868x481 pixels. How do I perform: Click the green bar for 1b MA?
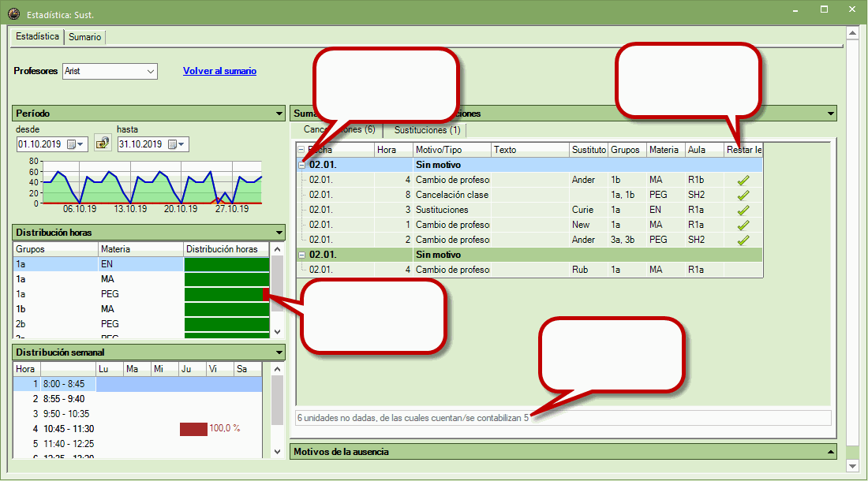(226, 309)
